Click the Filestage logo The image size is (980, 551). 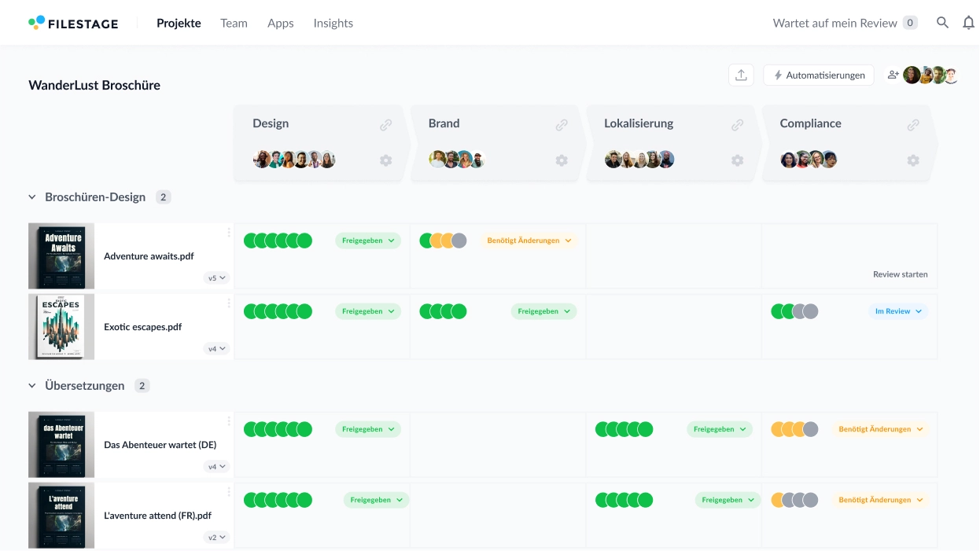(72, 23)
